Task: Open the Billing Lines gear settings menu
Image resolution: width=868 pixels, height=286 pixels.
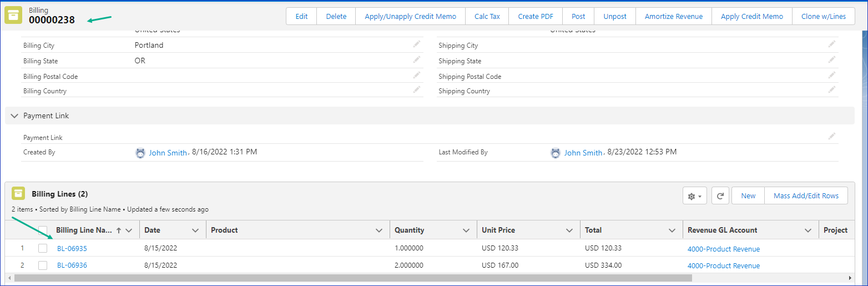Action: point(695,195)
